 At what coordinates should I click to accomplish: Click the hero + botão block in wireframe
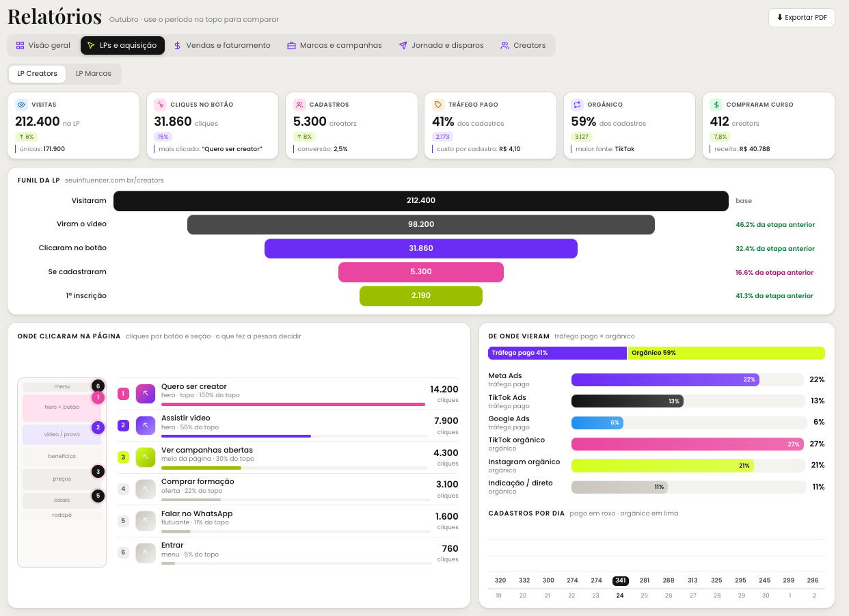point(62,407)
